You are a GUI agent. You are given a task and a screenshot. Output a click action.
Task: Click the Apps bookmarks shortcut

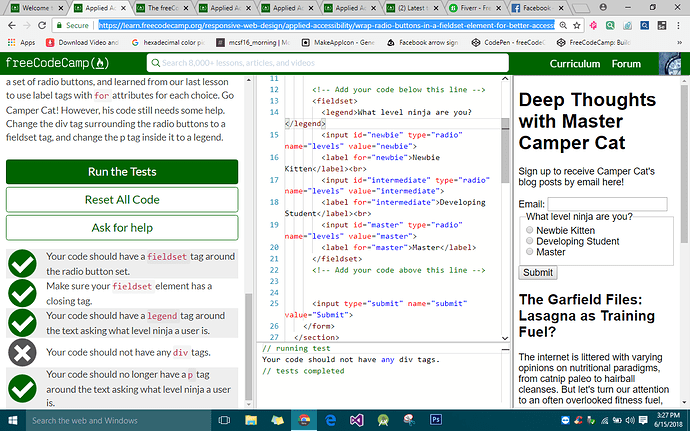20,43
